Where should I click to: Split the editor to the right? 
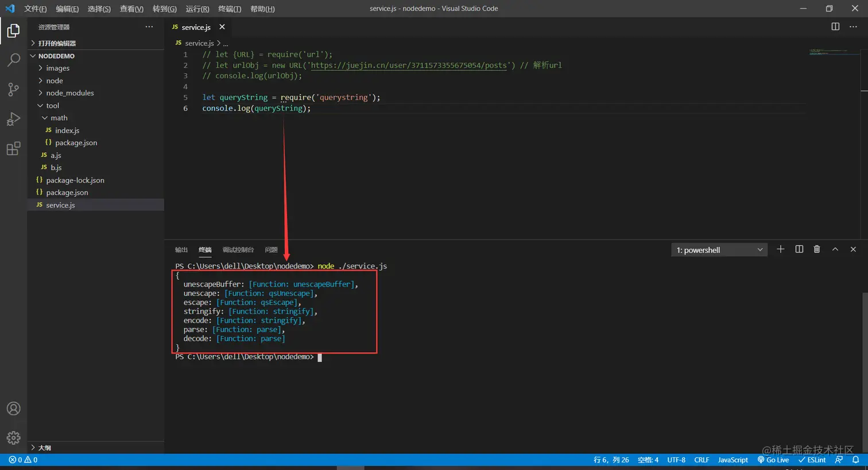835,26
